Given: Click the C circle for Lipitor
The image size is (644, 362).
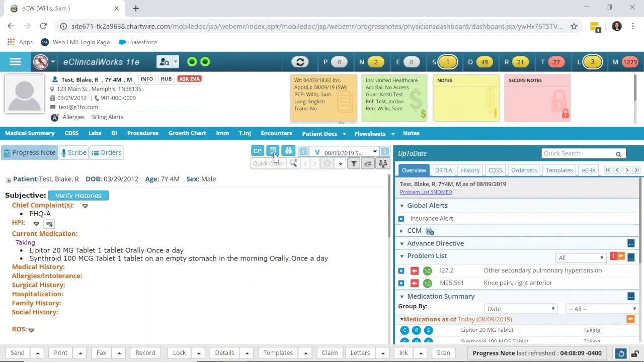Looking at the screenshot, I should pyautogui.click(x=405, y=330).
